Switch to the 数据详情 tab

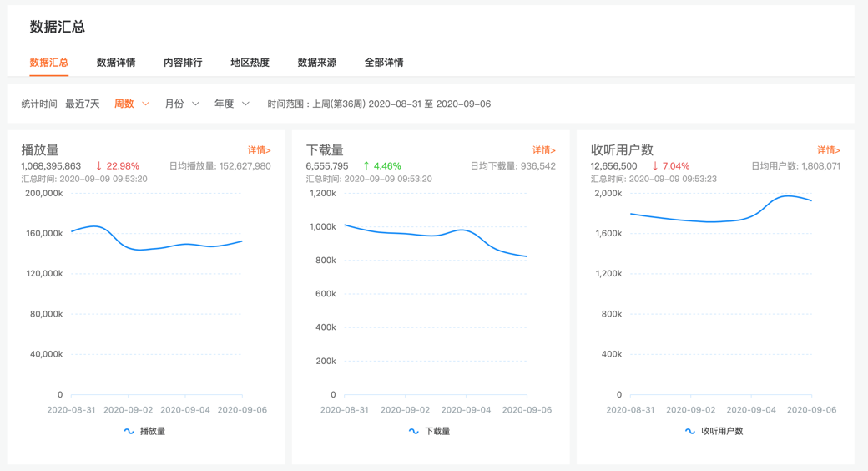pos(116,63)
